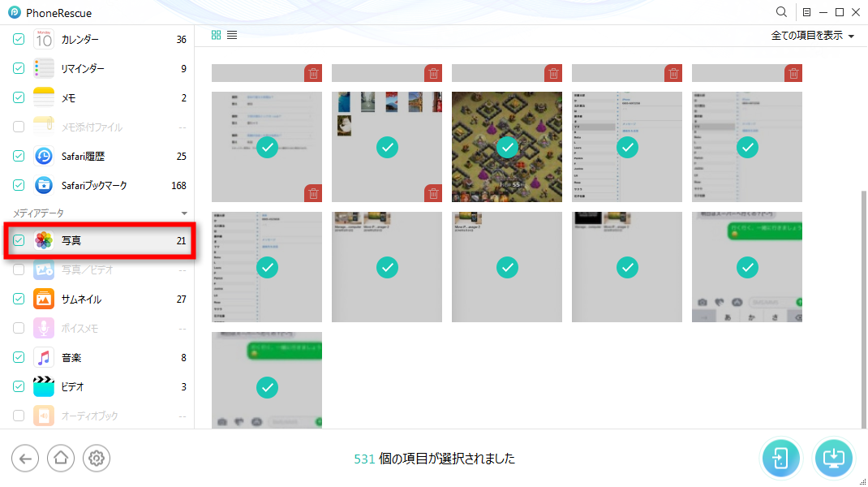The width and height of the screenshot is (868, 487).
Task: Select the ビデオ category row
Action: click(97, 386)
